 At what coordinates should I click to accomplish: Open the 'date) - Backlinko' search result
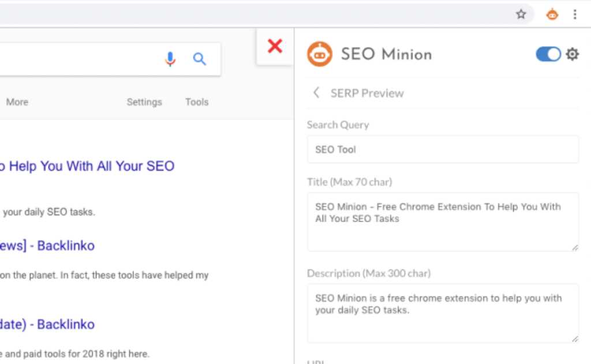click(x=47, y=324)
